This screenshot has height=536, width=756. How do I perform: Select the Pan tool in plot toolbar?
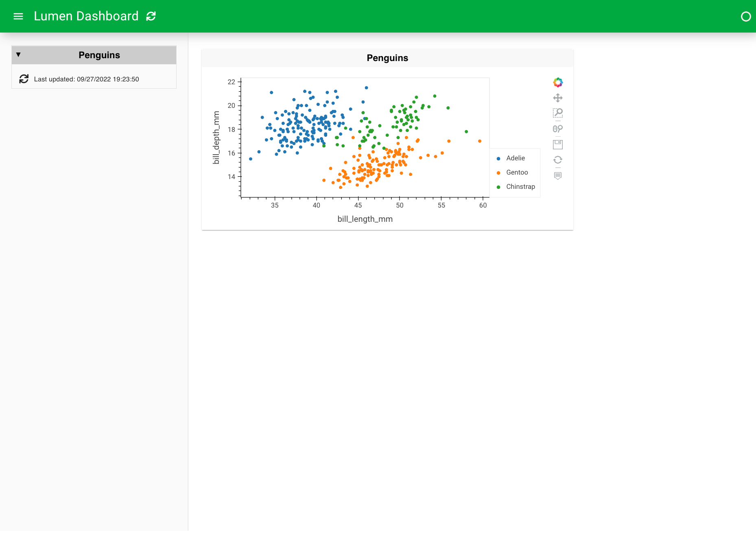(557, 98)
